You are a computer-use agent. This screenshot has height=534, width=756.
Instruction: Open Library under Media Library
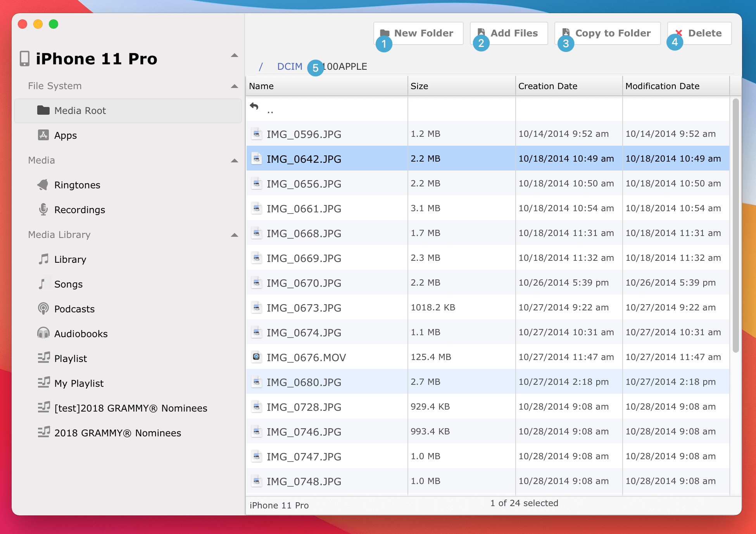(x=128, y=259)
